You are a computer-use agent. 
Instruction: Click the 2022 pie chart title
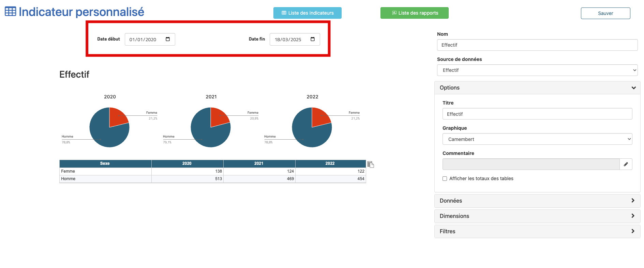coord(312,97)
